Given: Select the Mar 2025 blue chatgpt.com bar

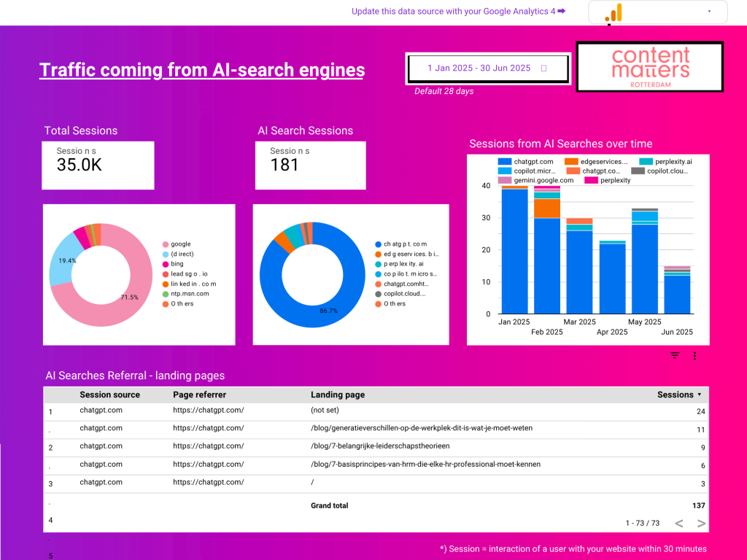Looking at the screenshot, I should tap(579, 273).
